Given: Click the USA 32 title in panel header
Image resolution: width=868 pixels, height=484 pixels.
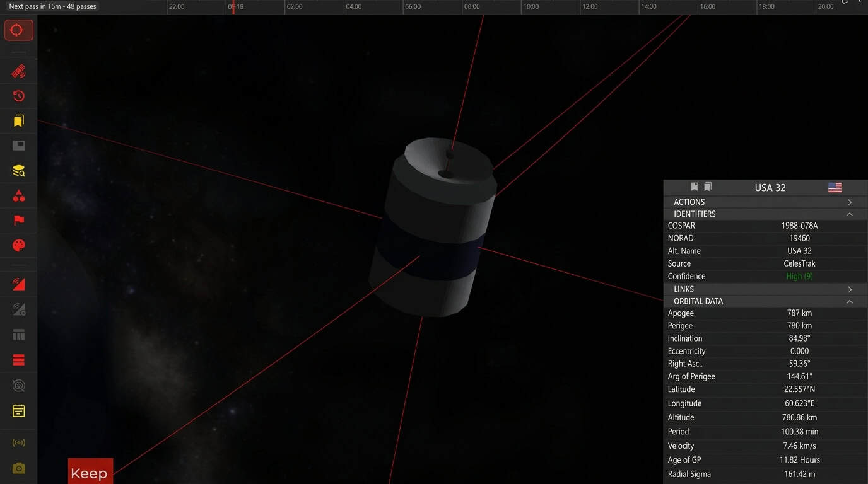Looking at the screenshot, I should point(770,187).
